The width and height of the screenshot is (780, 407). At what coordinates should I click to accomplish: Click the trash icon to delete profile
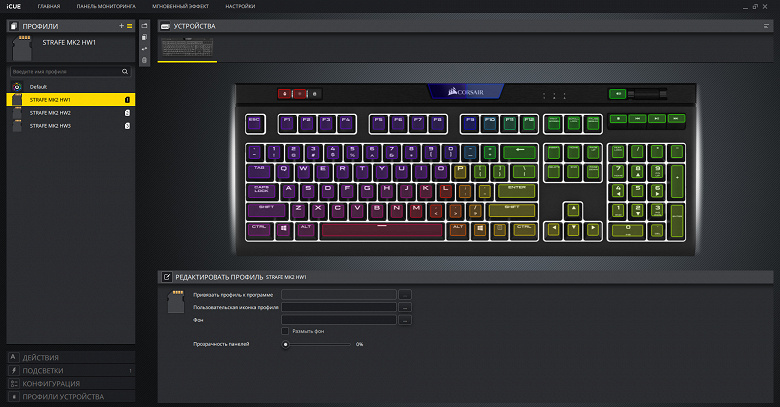coord(144,60)
